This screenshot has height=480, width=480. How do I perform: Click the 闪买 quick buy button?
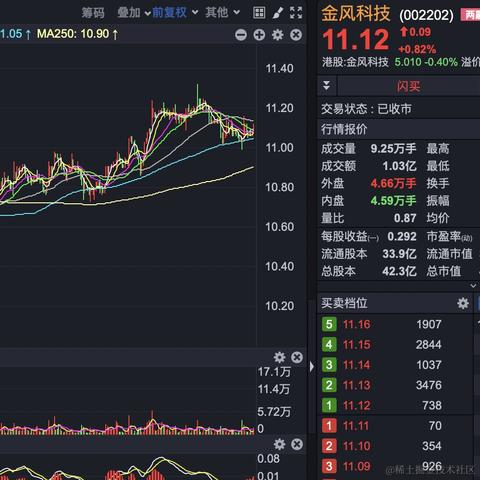[408, 86]
